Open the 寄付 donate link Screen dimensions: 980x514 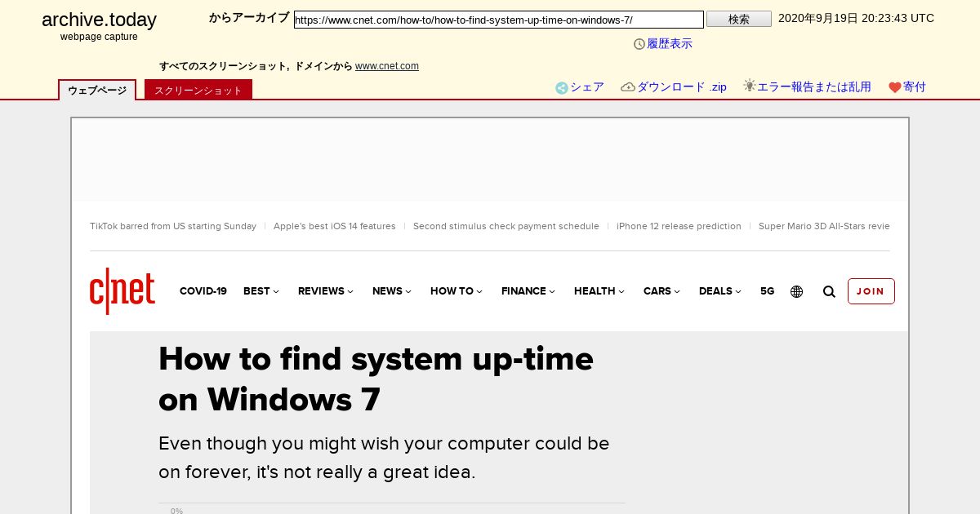click(x=915, y=87)
